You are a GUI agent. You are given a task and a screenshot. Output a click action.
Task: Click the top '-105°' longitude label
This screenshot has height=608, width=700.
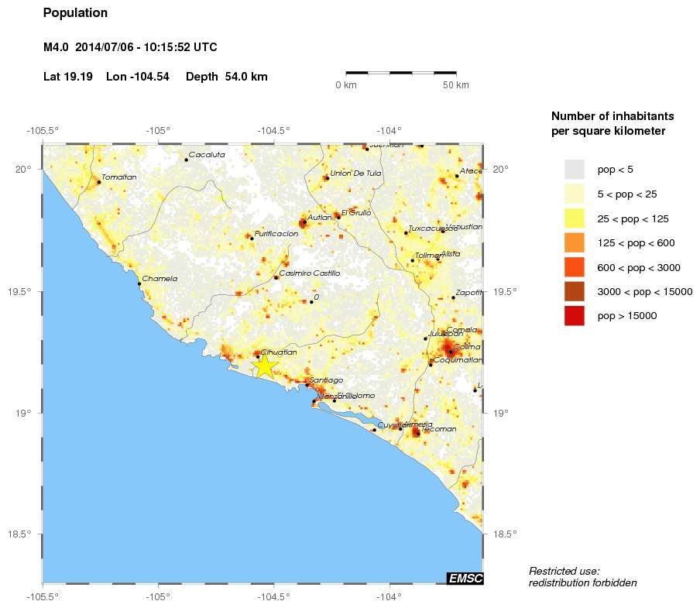click(x=158, y=131)
